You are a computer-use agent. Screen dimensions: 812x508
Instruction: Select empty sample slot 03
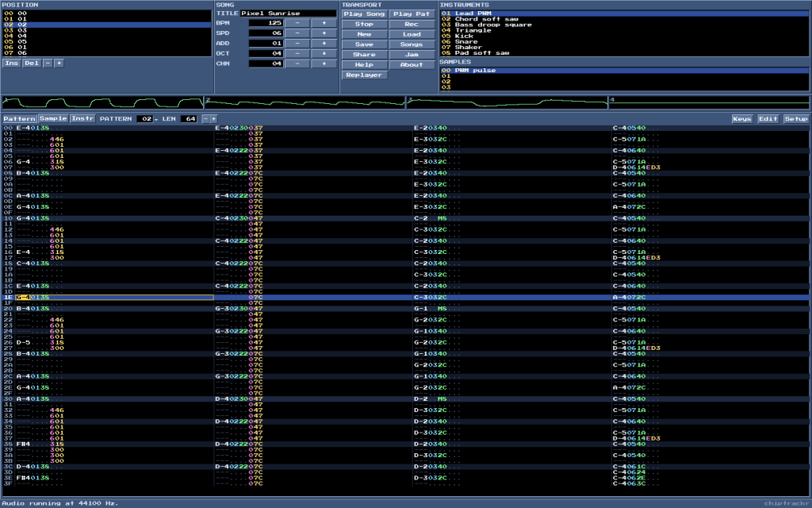tap(624, 87)
